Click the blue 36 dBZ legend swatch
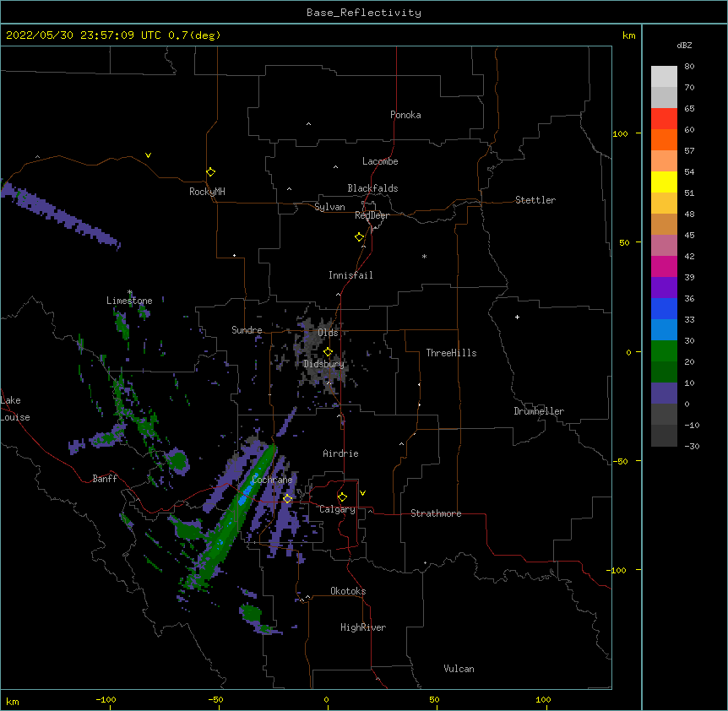The width and height of the screenshot is (728, 711). pos(664,308)
